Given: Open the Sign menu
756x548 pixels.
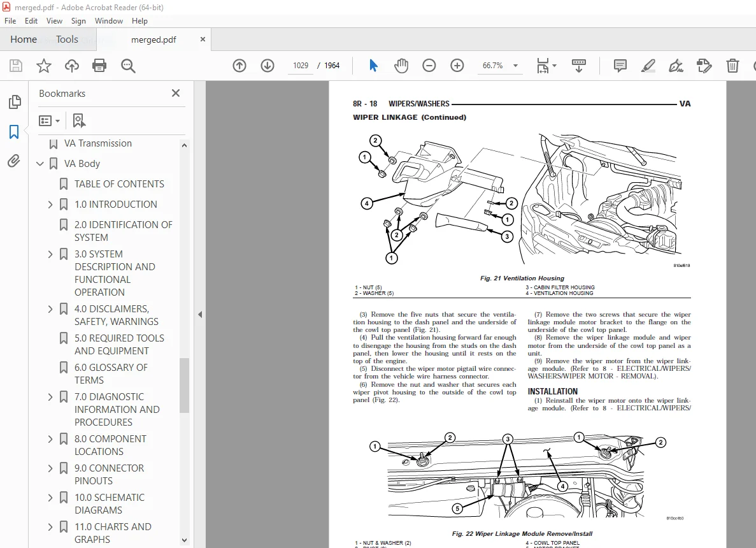Looking at the screenshot, I should [x=78, y=21].
